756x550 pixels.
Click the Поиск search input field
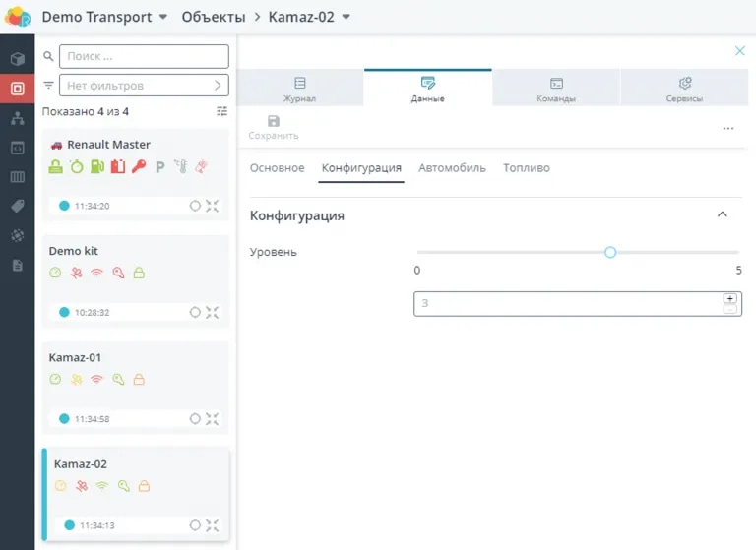(144, 56)
